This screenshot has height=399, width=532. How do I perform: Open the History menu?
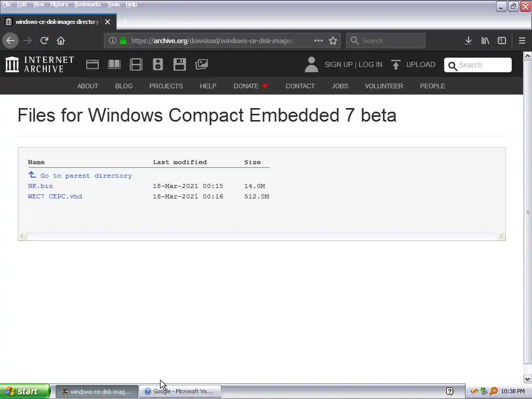[x=59, y=4]
